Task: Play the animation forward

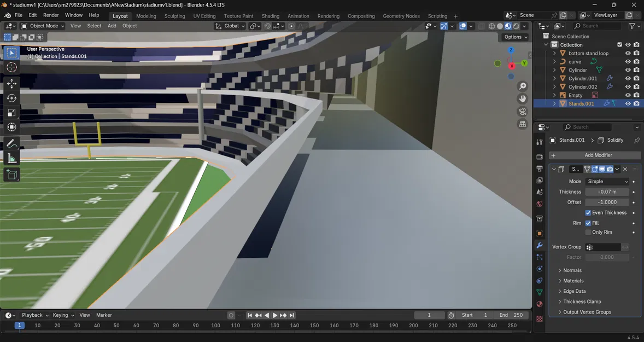Action: [275, 315]
